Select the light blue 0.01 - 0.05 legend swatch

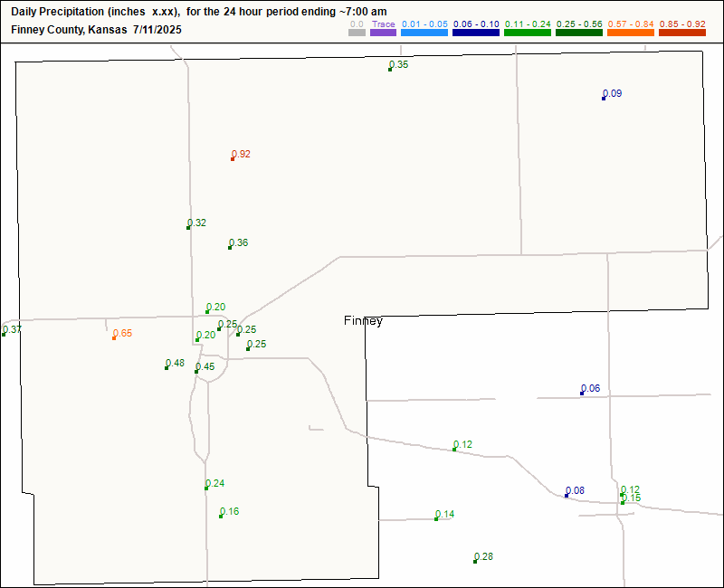(424, 33)
